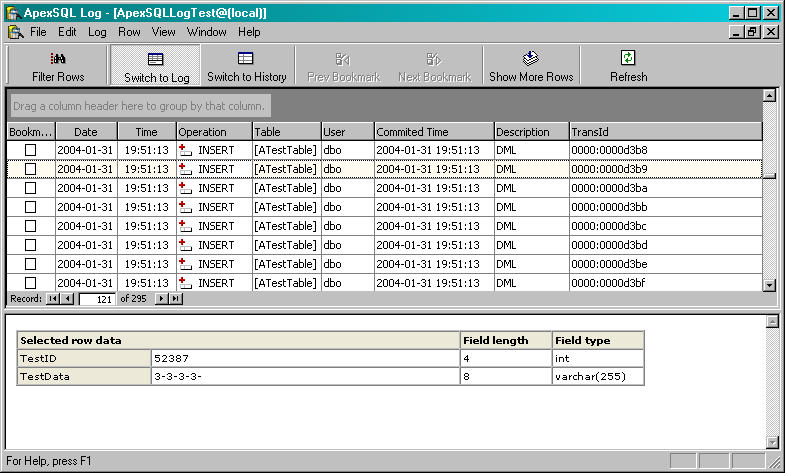Screen dimensions: 785x473
Task: Open the View menu
Action: click(x=163, y=32)
